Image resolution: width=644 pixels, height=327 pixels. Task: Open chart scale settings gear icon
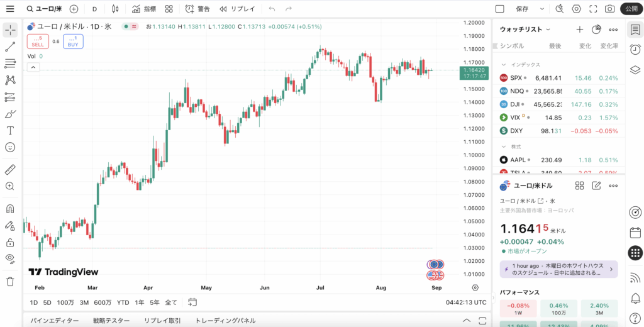pos(475,287)
